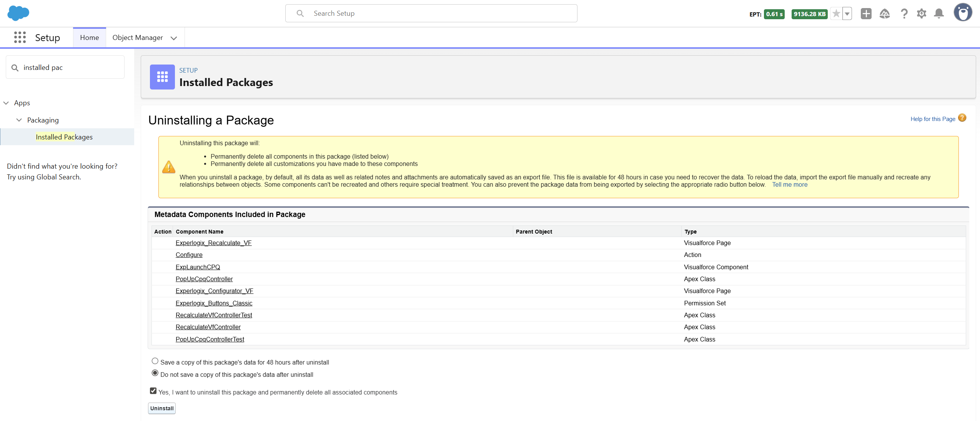Click the Component Name column header
Screen dimensions: 980x421
(x=200, y=232)
